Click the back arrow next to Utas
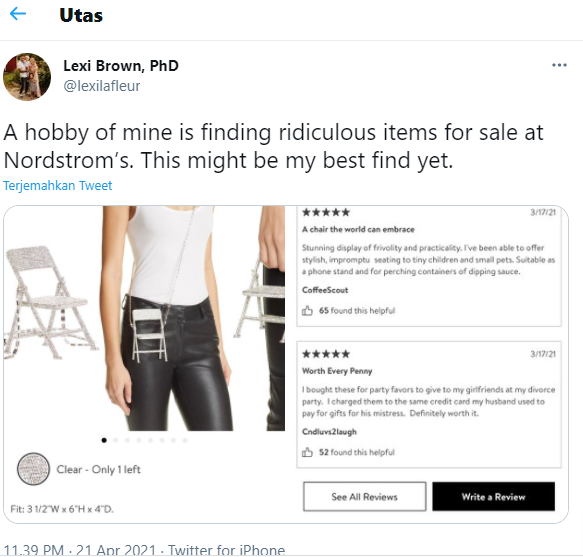Screen dimensions: 583x557 pos(18,15)
